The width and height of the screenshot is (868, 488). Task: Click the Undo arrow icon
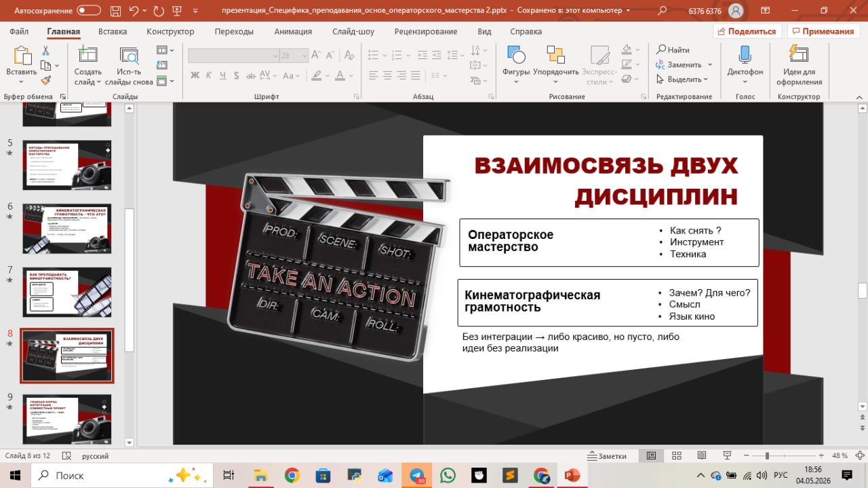pyautogui.click(x=134, y=11)
